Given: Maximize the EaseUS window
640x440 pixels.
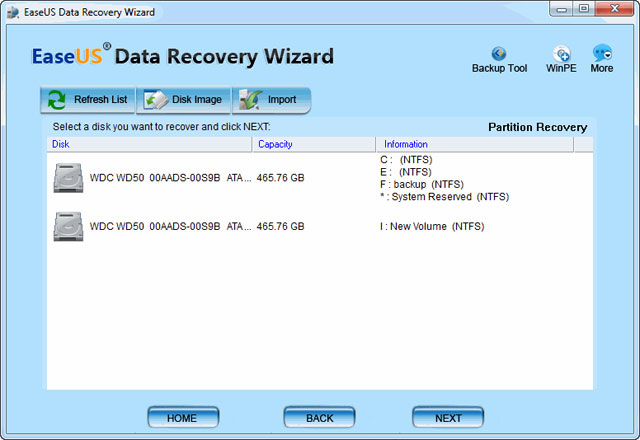Looking at the screenshot, I should coord(584,9).
